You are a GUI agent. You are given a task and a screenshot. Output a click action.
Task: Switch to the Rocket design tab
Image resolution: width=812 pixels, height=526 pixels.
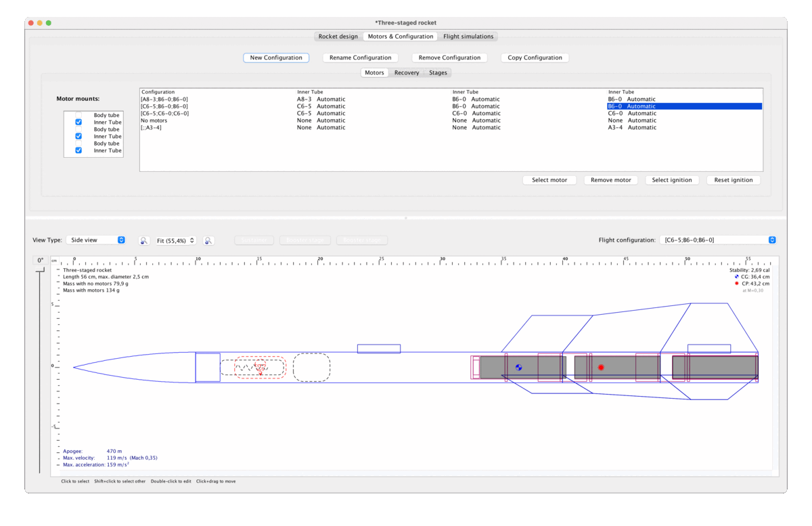tap(338, 37)
